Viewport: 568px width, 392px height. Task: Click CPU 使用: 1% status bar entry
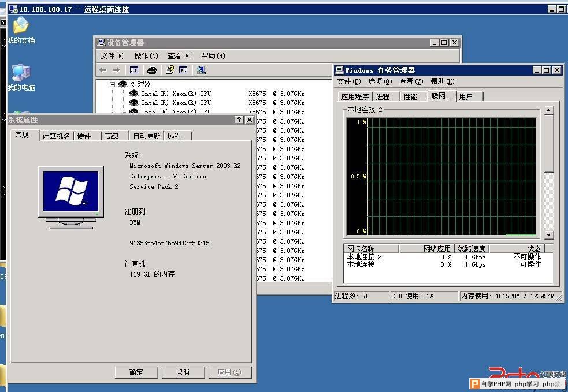tap(424, 296)
